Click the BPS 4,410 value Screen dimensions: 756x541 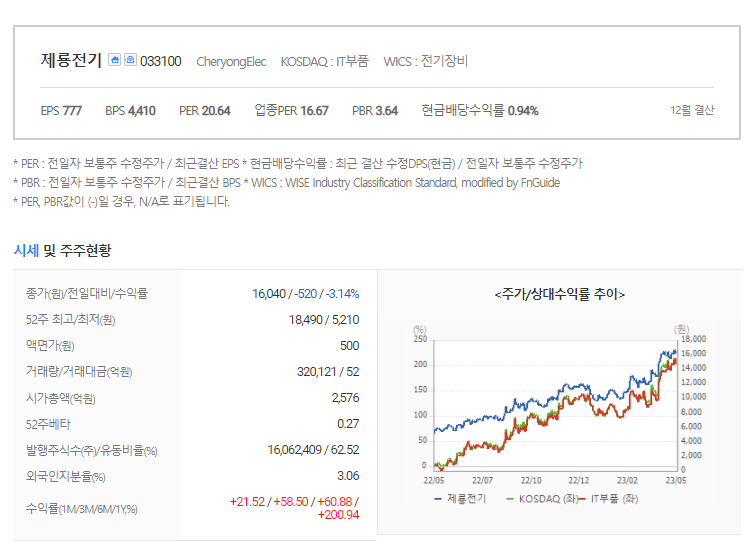pos(130,111)
